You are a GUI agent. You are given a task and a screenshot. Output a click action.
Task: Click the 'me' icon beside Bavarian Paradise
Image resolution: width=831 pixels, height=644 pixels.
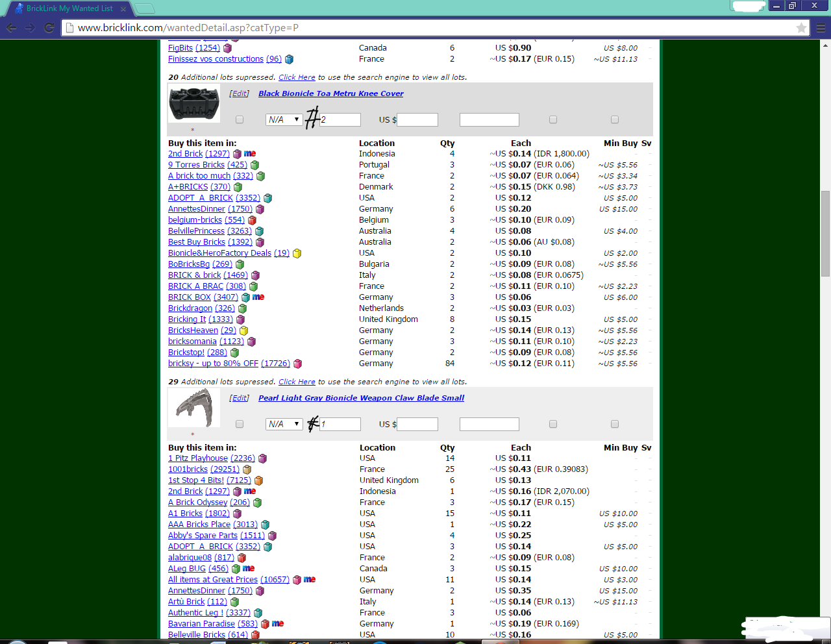278,624
